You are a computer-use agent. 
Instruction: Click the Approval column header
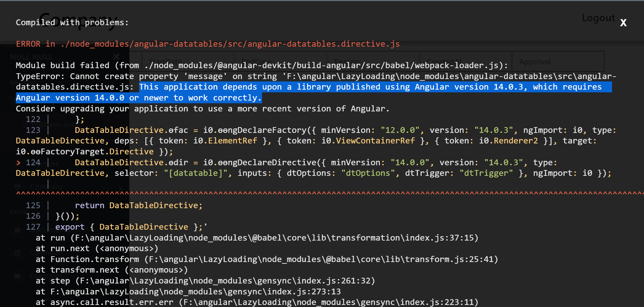[x=535, y=62]
